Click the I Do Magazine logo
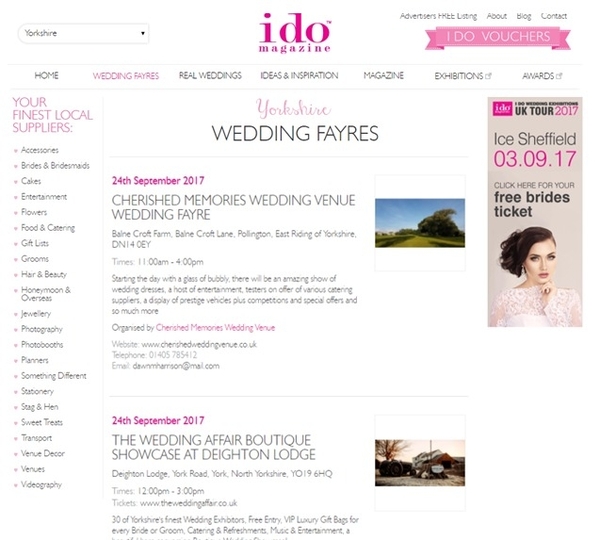 click(295, 33)
